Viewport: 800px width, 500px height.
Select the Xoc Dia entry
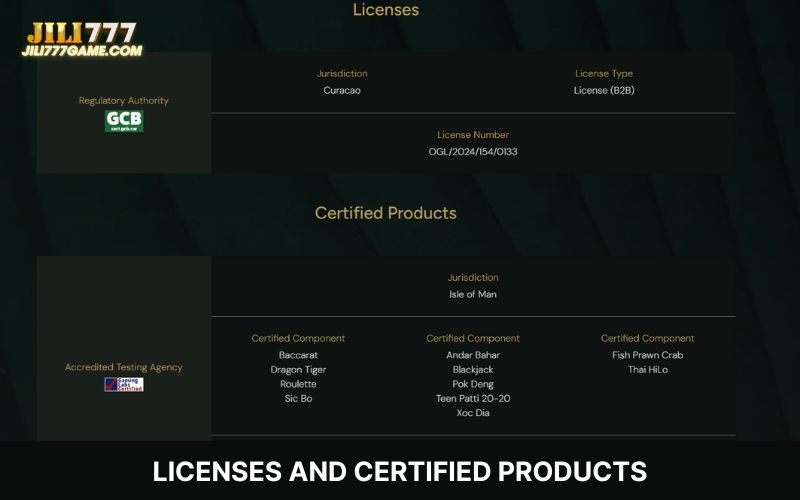(x=473, y=413)
